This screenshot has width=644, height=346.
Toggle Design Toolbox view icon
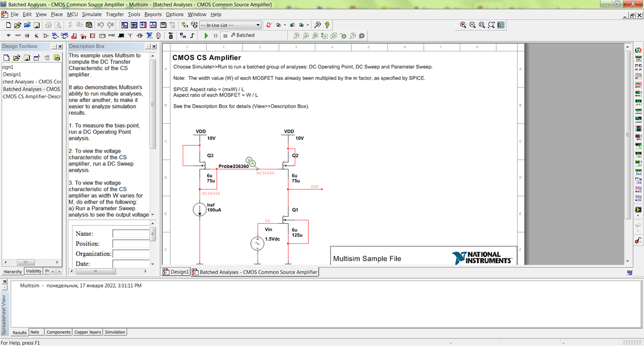[124, 25]
